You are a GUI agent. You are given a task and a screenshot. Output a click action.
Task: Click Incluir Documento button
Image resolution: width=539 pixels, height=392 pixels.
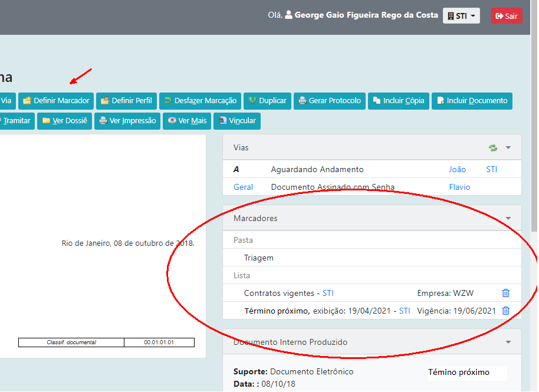(x=471, y=101)
